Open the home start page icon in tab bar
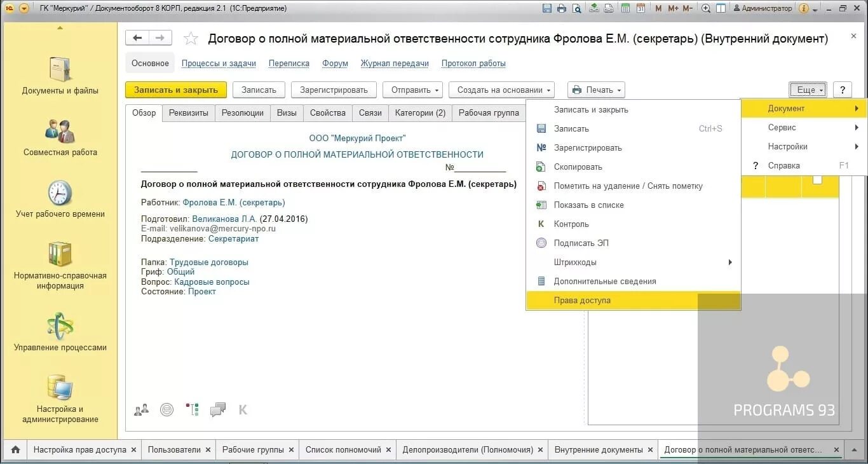 15,449
